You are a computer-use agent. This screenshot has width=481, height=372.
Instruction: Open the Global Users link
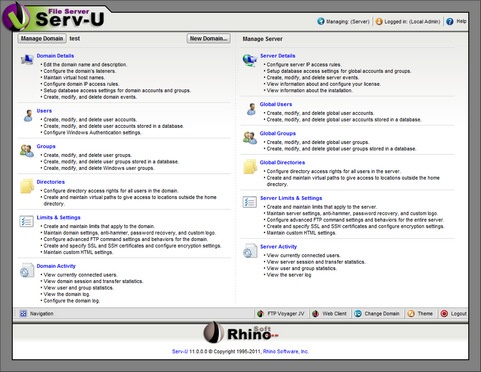[276, 104]
